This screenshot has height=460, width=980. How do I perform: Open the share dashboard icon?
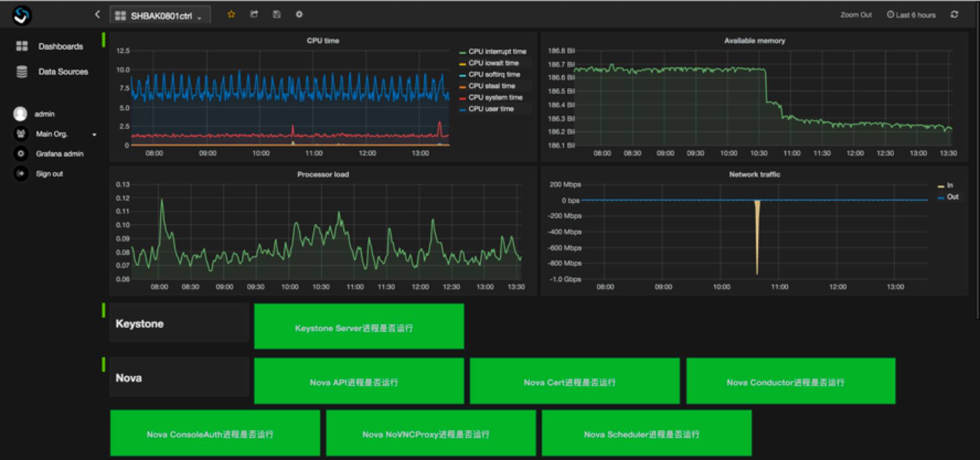pos(254,14)
